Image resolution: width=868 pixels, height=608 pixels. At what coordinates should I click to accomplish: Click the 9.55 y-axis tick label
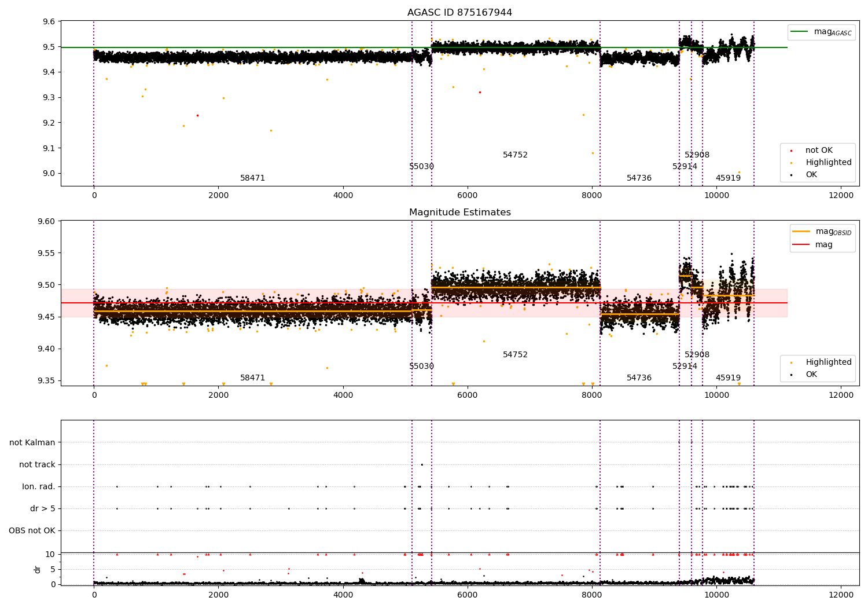[47, 253]
